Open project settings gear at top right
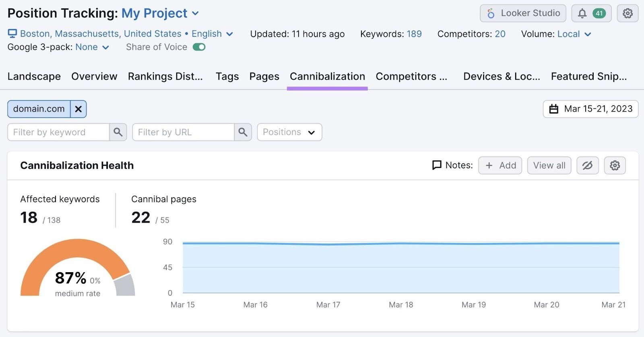 (627, 13)
